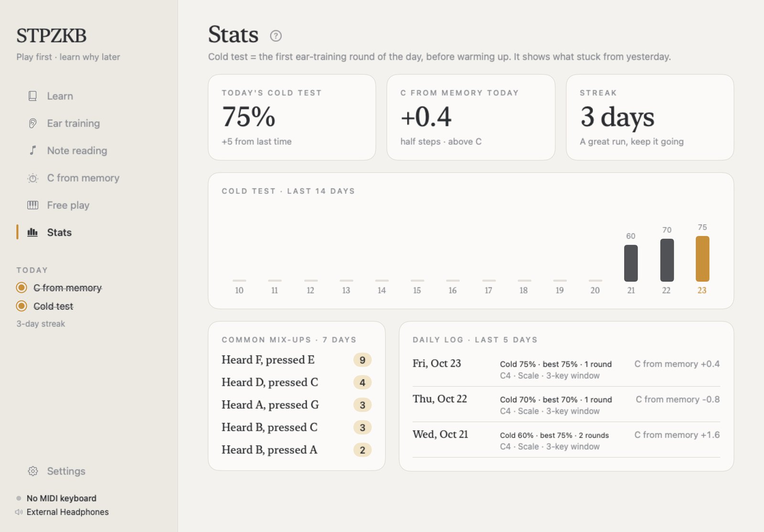Click the Learn book icon

click(32, 96)
